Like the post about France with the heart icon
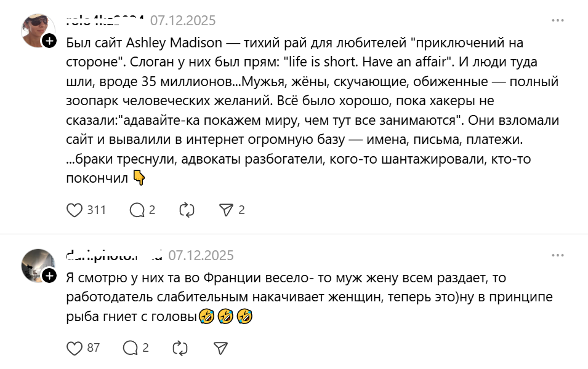The height and width of the screenshot is (369, 588). click(74, 348)
